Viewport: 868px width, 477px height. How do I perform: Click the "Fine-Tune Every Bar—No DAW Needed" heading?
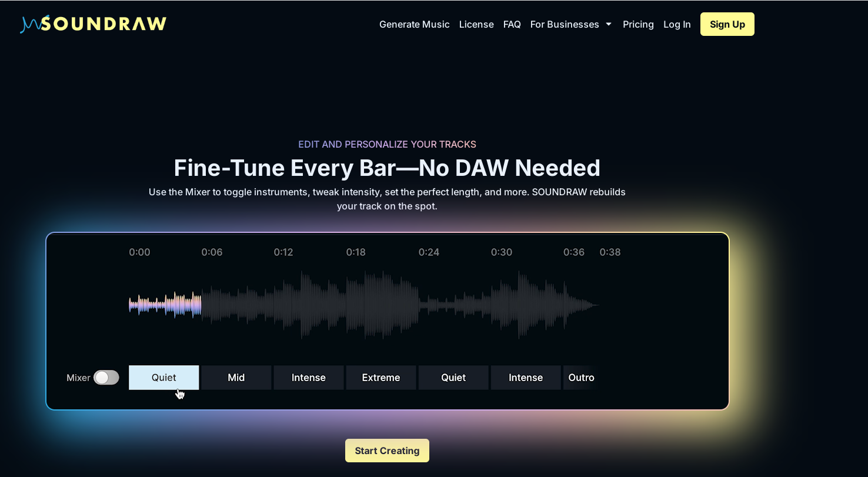(387, 168)
